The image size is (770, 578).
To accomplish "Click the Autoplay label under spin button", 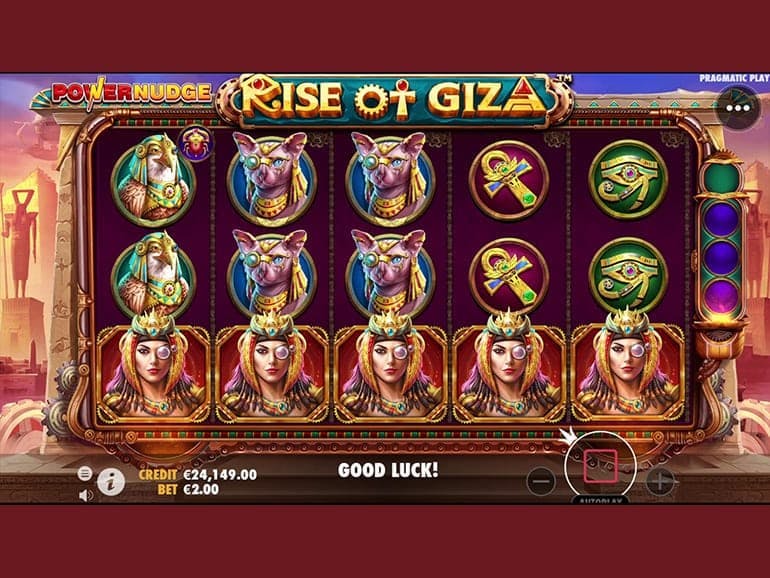I will pyautogui.click(x=600, y=500).
